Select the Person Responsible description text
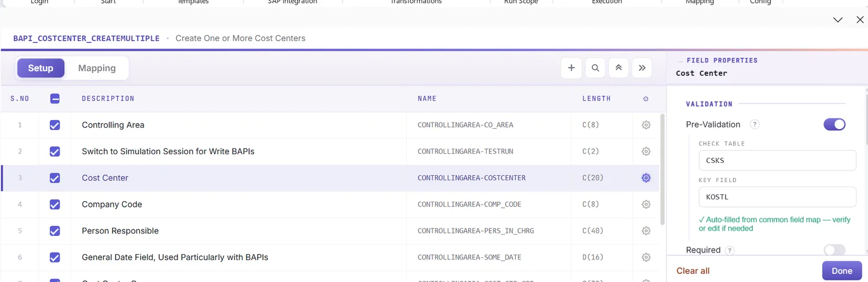 (120, 231)
